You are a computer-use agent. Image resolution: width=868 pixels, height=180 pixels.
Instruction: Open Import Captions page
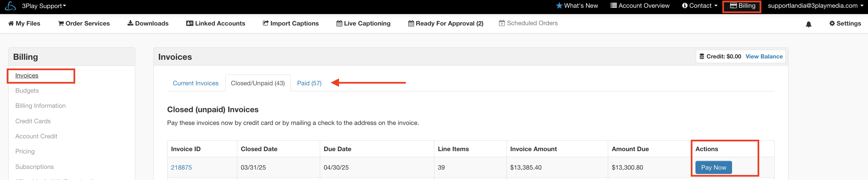[291, 23]
